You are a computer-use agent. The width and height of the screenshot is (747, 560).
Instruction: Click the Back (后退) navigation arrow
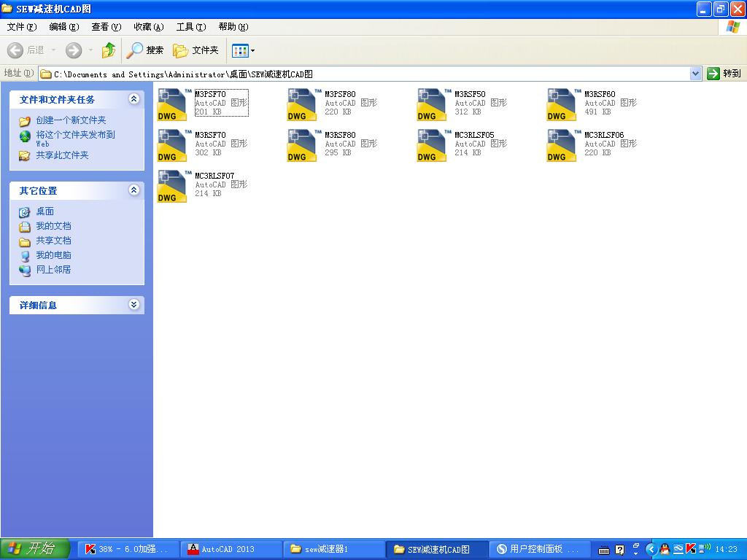[16, 50]
